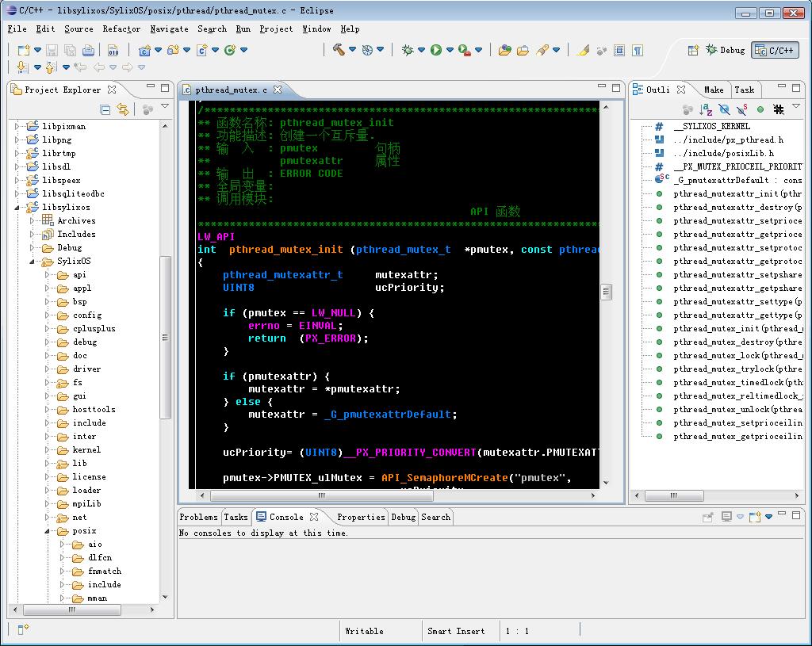Click the New C++ Class icon
This screenshot has width=812, height=646.
[230, 50]
